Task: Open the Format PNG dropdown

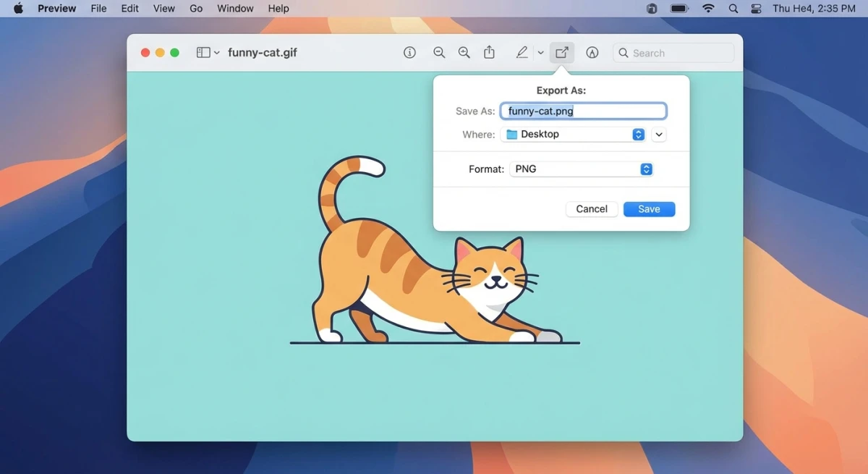Action: pyautogui.click(x=582, y=169)
